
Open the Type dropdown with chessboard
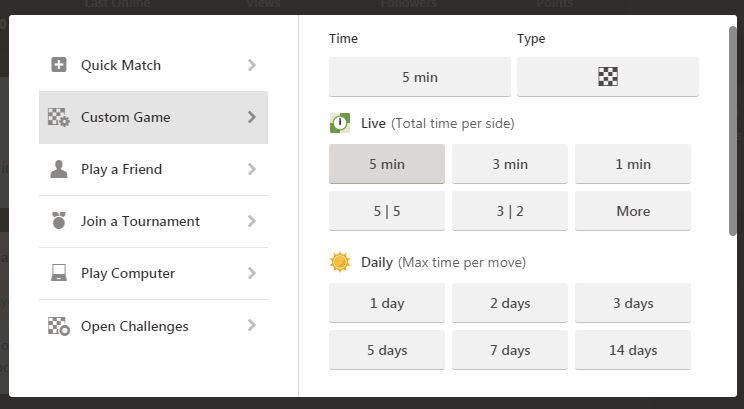tap(607, 77)
